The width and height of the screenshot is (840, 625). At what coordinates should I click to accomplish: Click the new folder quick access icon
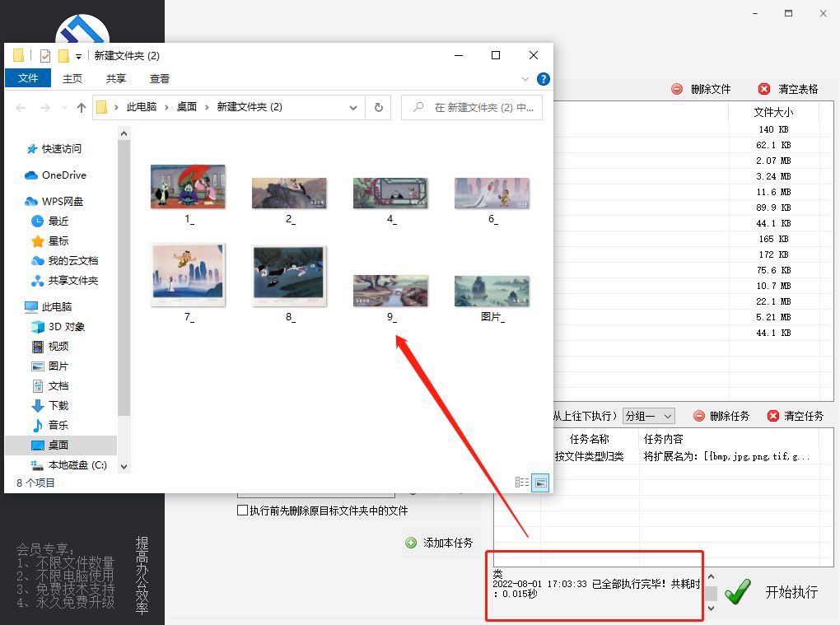[63, 56]
